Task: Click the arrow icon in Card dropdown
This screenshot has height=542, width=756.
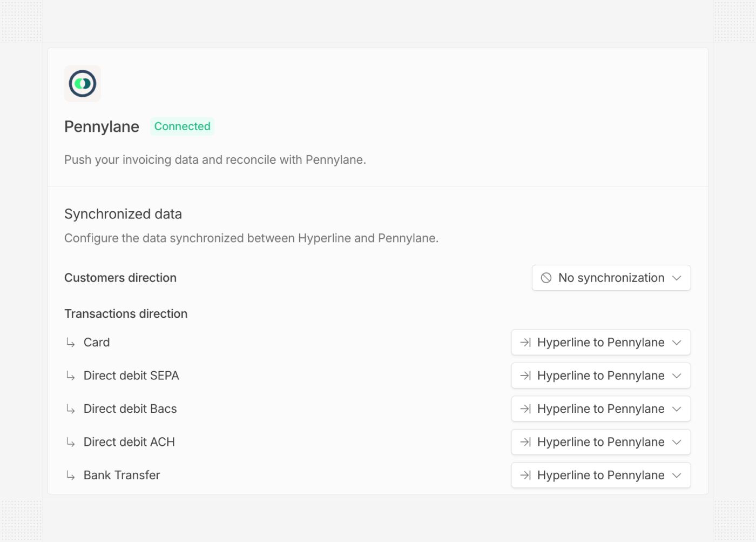Action: coord(525,343)
